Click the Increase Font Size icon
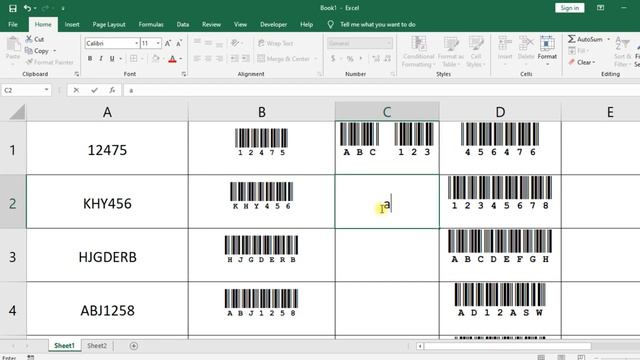Image resolution: width=640 pixels, height=360 pixels. pos(168,43)
